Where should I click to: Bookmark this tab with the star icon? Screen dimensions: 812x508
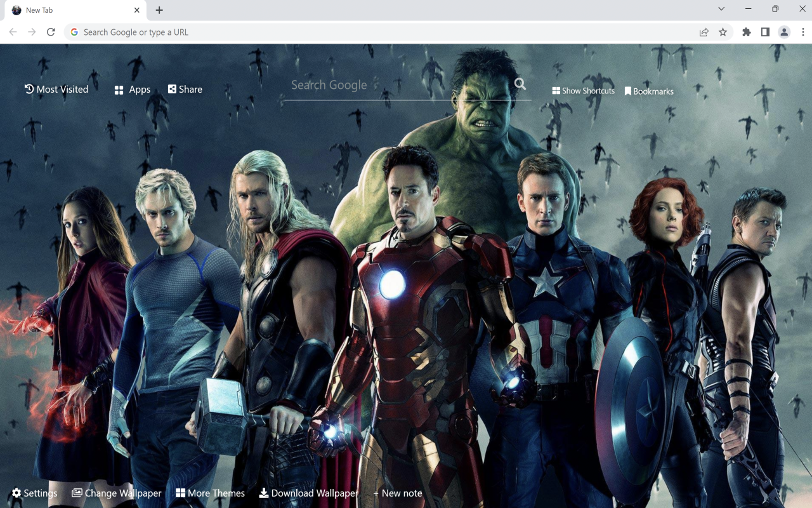click(723, 32)
